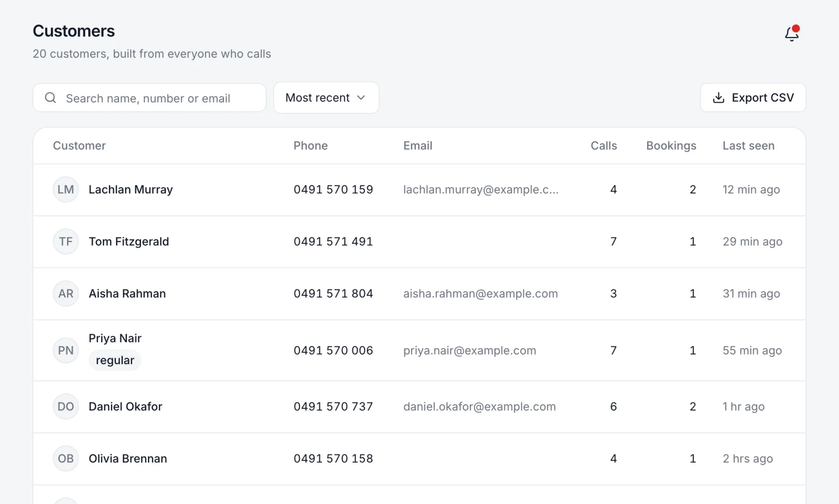Export customers as CSV
This screenshot has width=839, height=504.
pyautogui.click(x=753, y=98)
